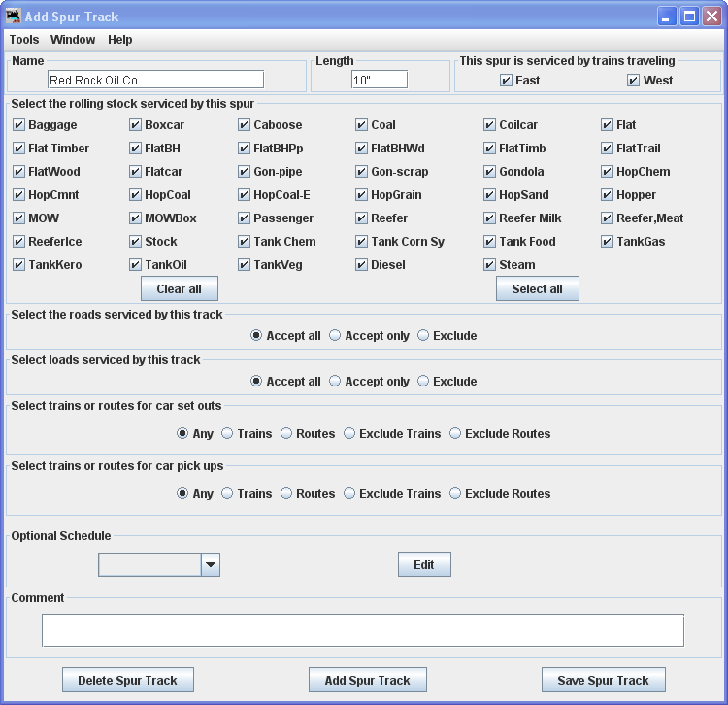This screenshot has width=728, height=705.
Task: Open the Tools menu
Action: click(x=24, y=40)
